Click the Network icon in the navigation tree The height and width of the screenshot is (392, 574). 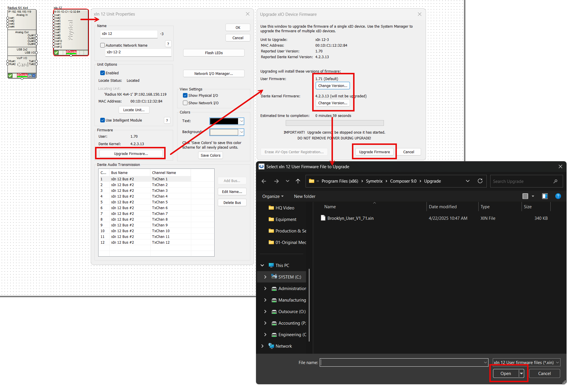pyautogui.click(x=271, y=346)
